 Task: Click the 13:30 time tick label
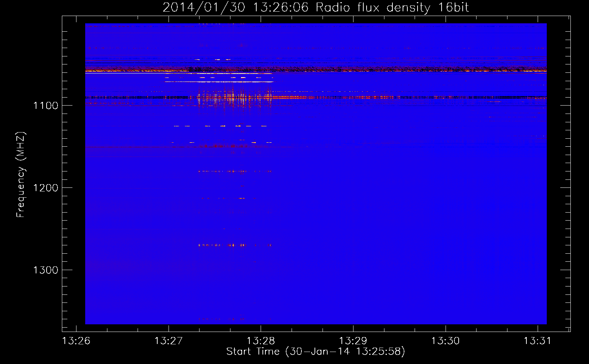445,341
